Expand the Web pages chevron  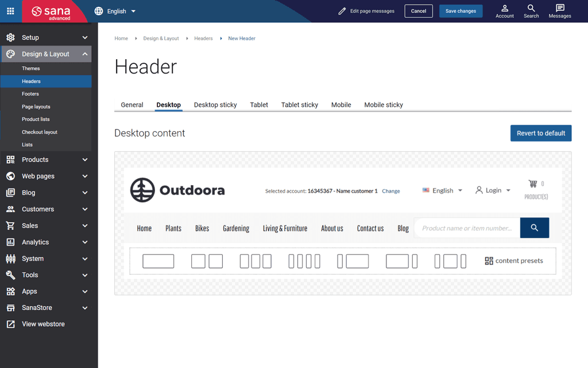click(85, 176)
